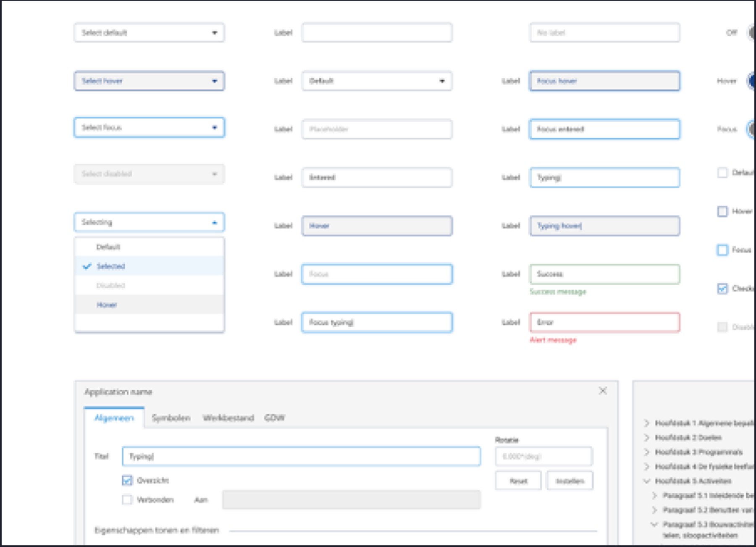Collapse the open Selecting dropdown arrow
This screenshot has width=756, height=547.
click(215, 222)
